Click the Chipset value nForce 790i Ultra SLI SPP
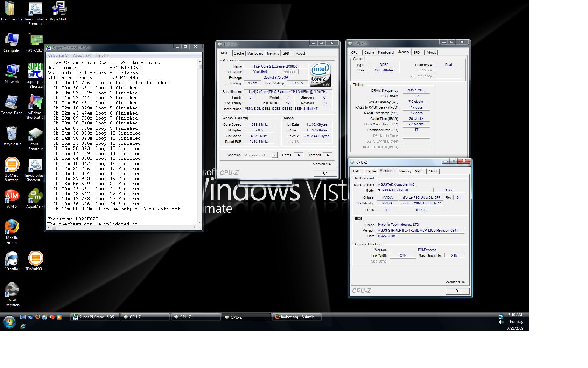Screen dimensions: 588x368 tap(421, 198)
